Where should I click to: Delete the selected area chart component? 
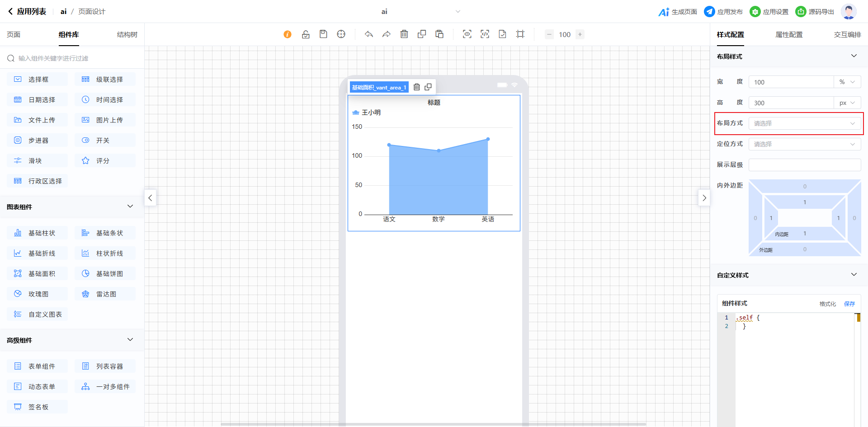tap(417, 87)
